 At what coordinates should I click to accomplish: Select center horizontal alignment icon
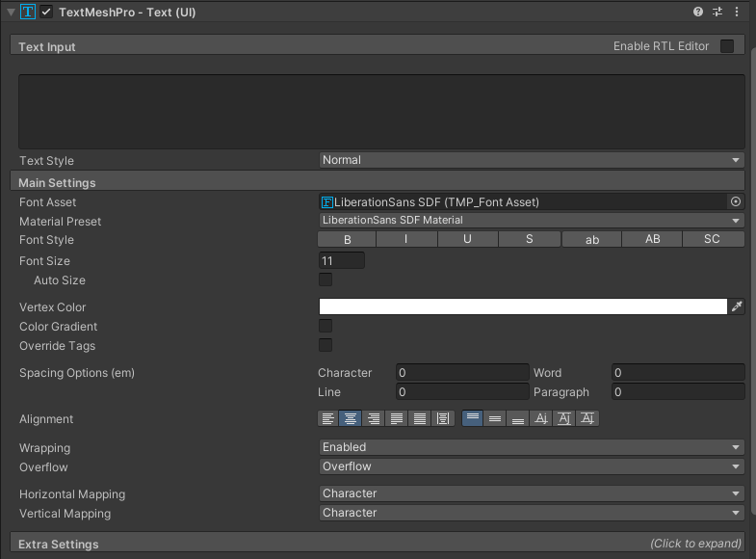coord(350,418)
